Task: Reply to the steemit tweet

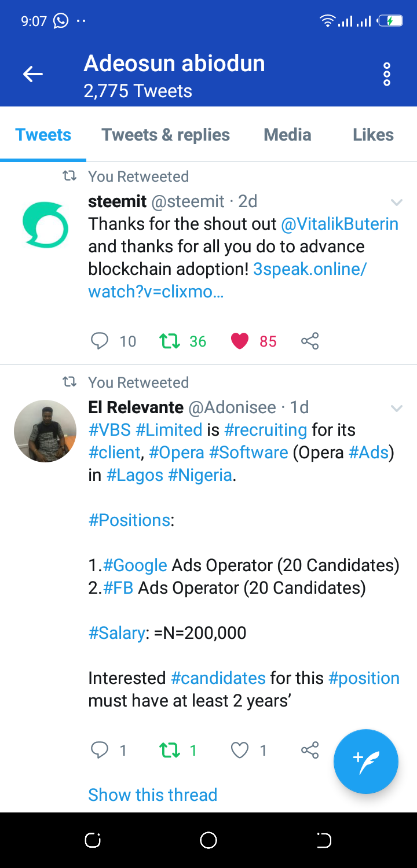Action: tap(100, 341)
